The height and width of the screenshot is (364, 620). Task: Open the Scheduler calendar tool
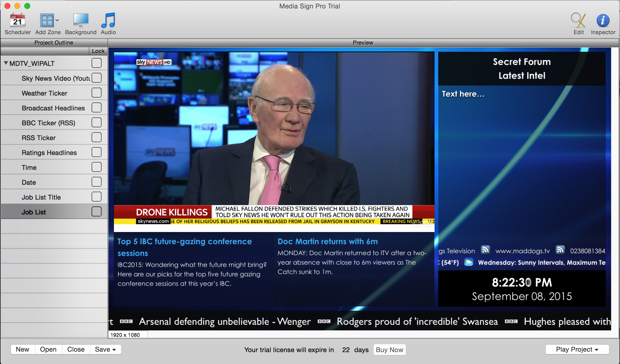(18, 24)
